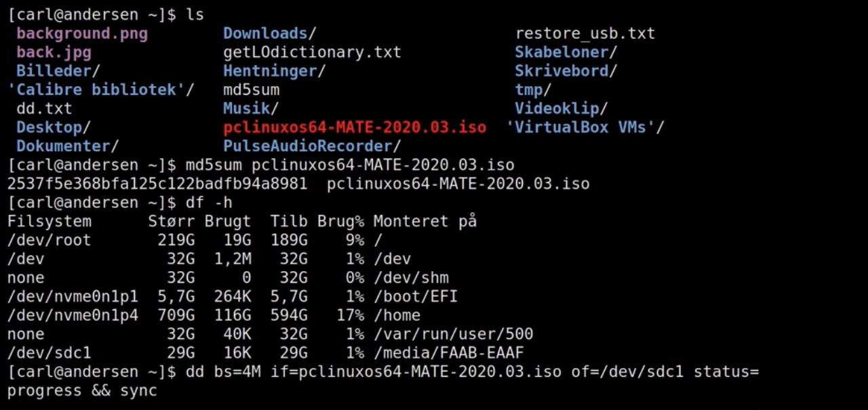Click the Skrivebord directory name

[x=561, y=71]
